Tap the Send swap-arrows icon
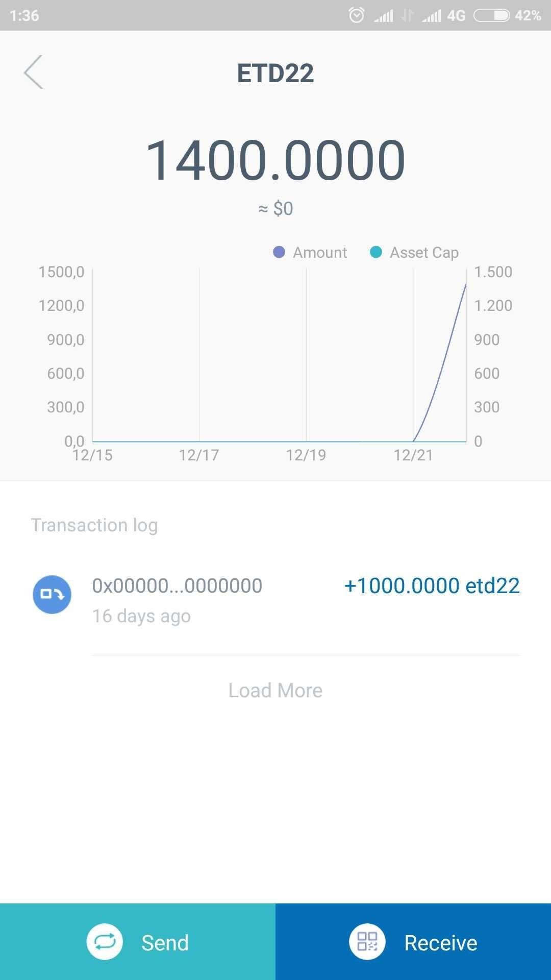The height and width of the screenshot is (980, 551). coord(105,942)
